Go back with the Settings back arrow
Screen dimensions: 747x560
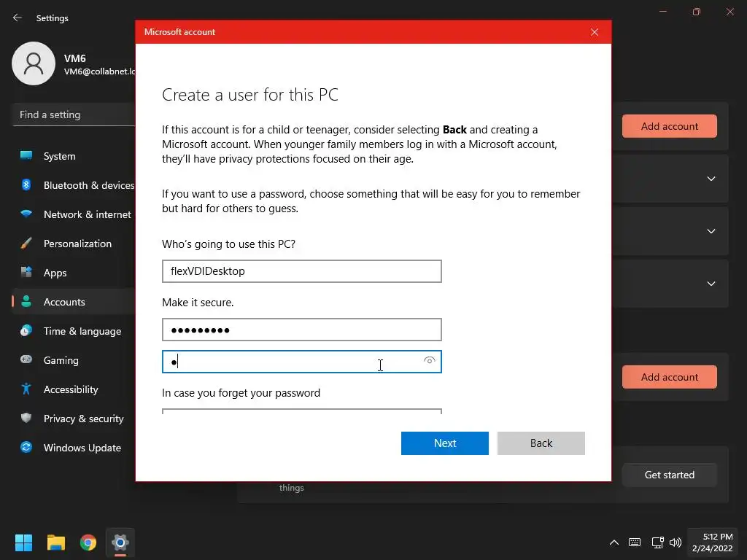point(18,17)
